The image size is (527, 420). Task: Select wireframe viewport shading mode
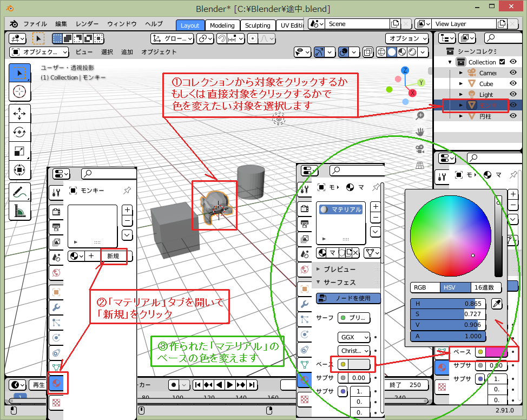click(381, 52)
